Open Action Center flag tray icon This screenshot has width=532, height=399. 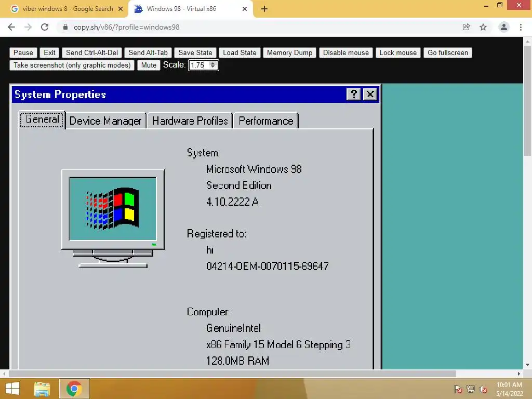click(x=458, y=389)
